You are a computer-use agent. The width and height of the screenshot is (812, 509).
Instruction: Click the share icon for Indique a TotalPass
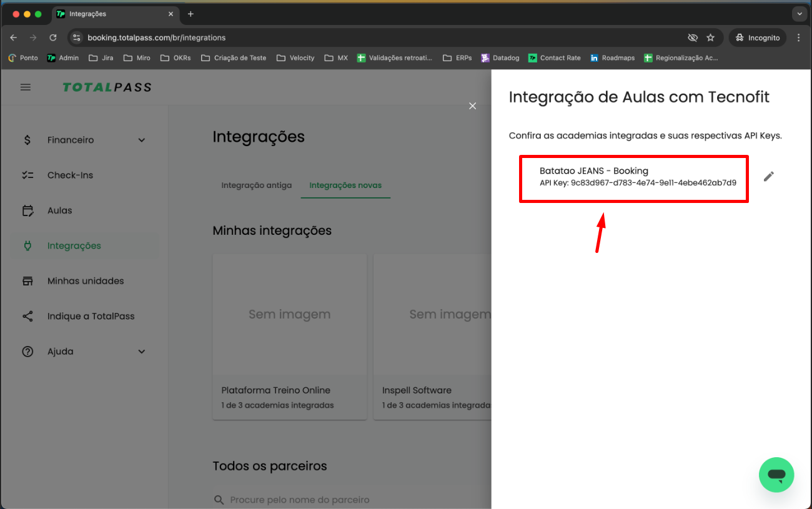pos(27,316)
